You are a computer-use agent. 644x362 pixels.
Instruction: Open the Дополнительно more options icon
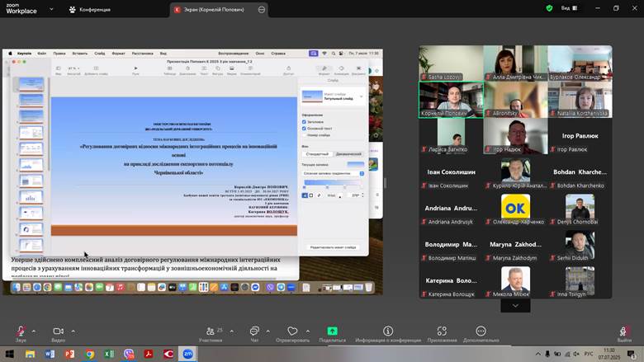tap(481, 331)
